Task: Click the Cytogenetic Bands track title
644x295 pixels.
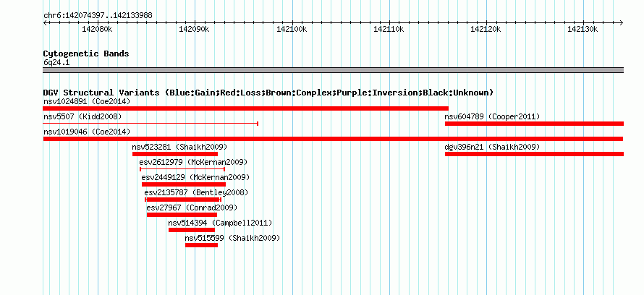Action: (86, 54)
